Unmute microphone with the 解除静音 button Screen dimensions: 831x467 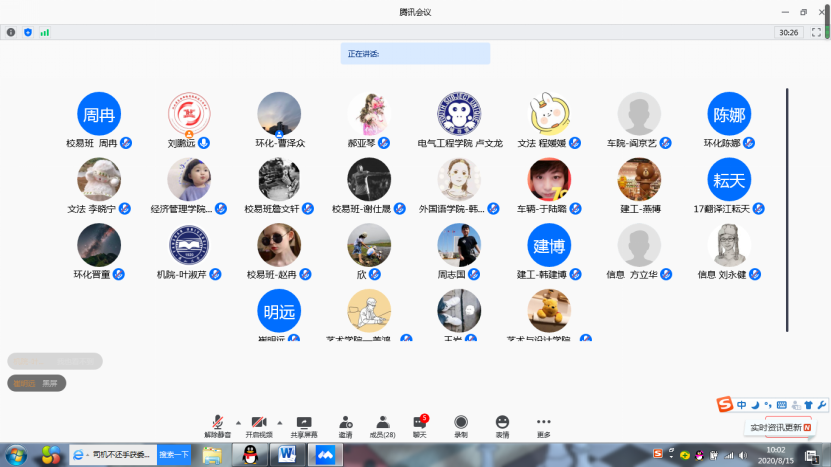(x=218, y=426)
